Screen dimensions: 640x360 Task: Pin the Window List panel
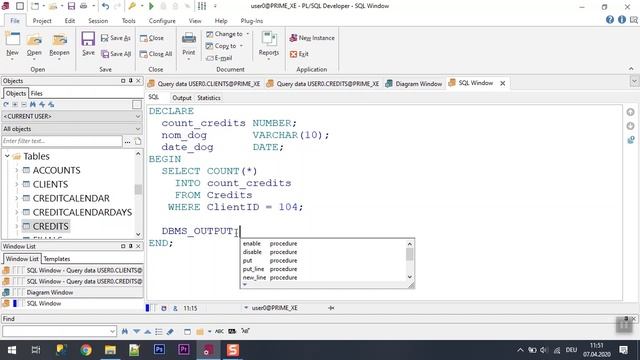click(131, 246)
